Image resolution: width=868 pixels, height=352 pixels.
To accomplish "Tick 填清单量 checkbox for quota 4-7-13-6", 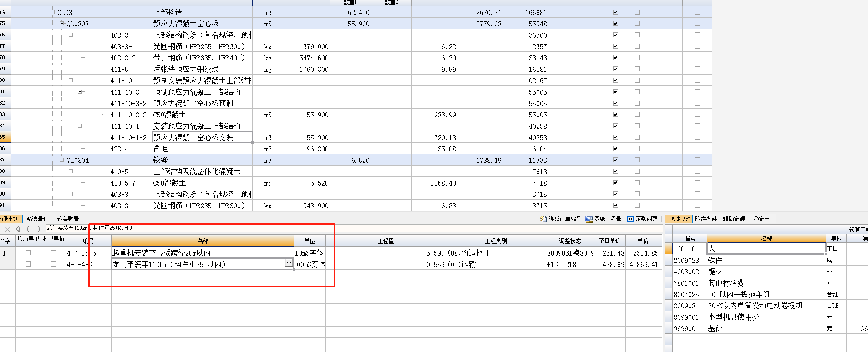I will click(29, 252).
